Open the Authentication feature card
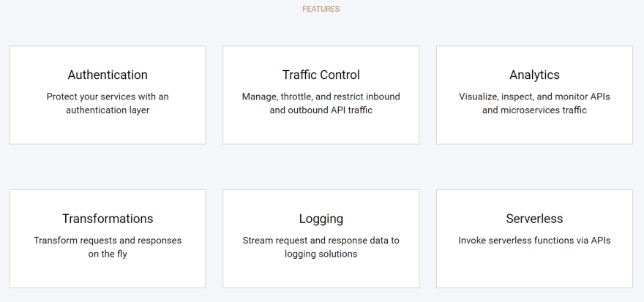This screenshot has width=644, height=302. click(x=108, y=95)
